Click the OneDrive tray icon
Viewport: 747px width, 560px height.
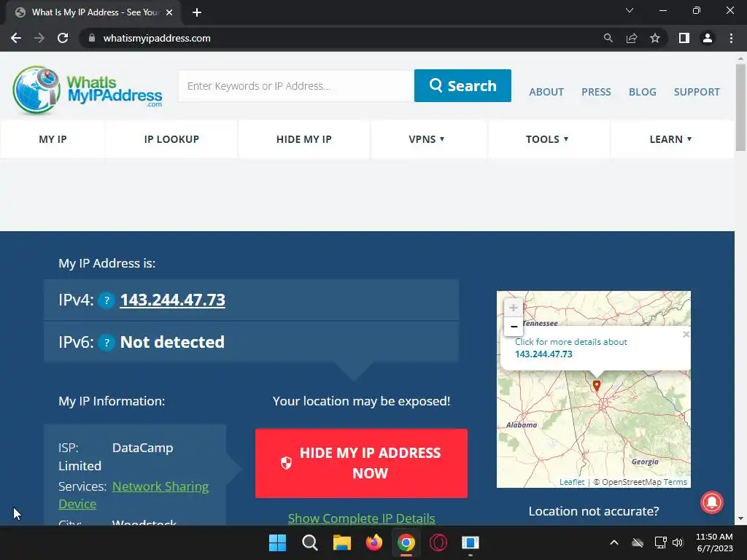[638, 542]
